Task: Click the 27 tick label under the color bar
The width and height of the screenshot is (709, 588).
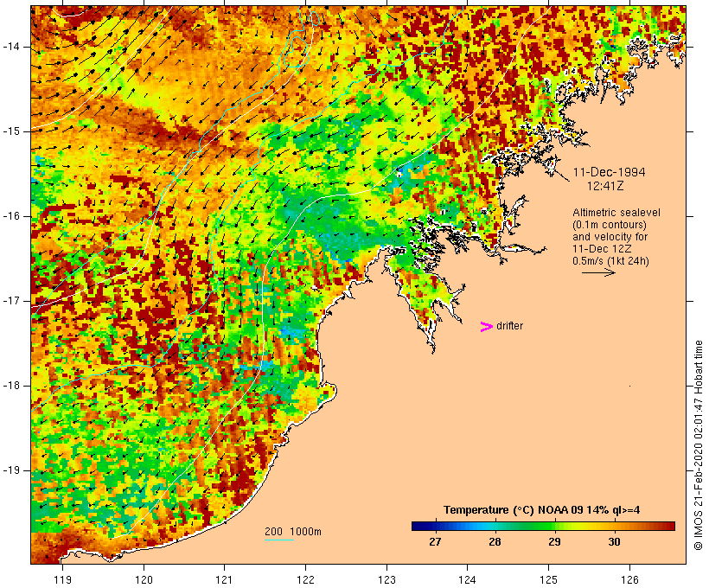Action: point(435,542)
